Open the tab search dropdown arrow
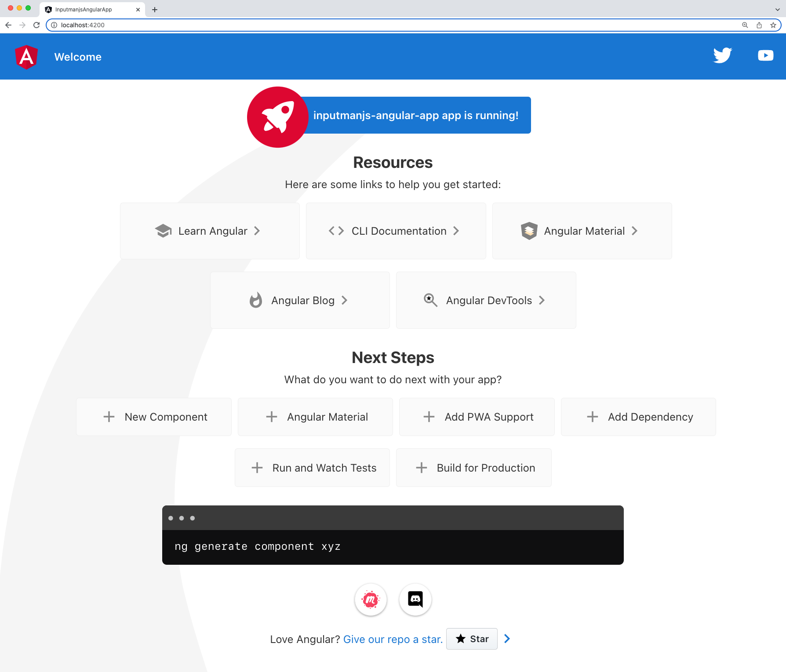Screen dimensions: 786x672 tap(777, 9)
